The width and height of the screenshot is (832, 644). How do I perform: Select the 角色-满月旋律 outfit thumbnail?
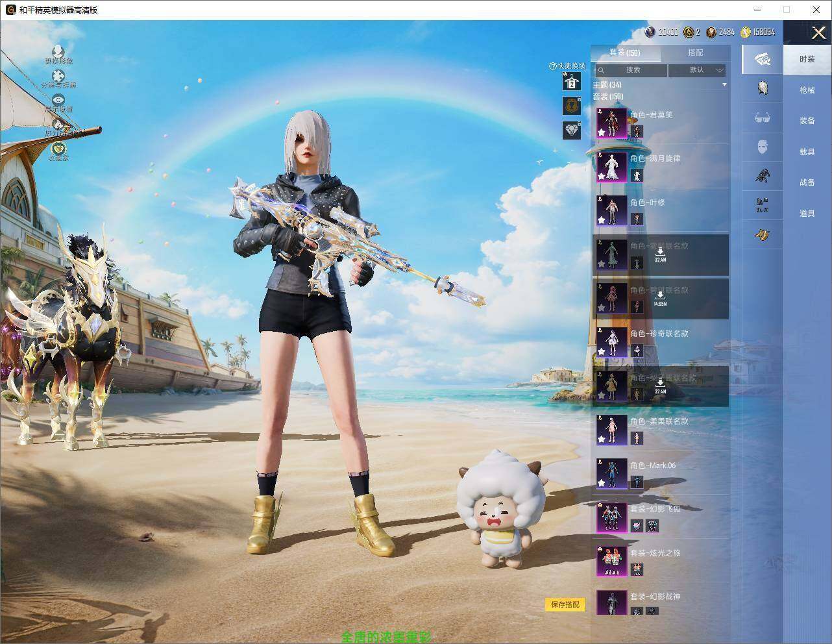611,167
